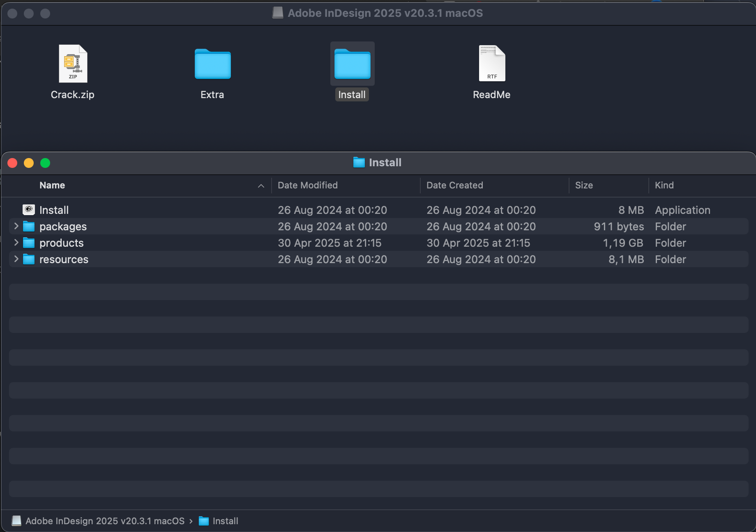Select the packages row name
The image size is (756, 532).
63,226
